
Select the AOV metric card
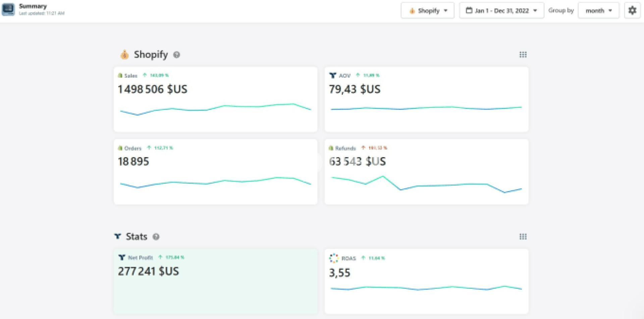click(426, 100)
